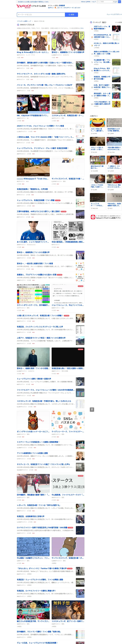Click the ランキング（総合） heading icon
The width and height of the screenshot is (122, 644).
[x=91, y=22]
